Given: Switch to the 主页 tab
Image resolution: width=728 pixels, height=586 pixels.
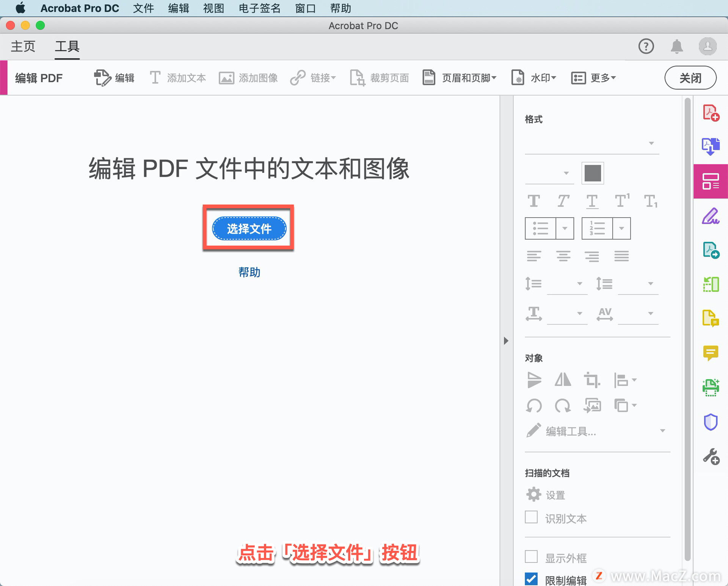Looking at the screenshot, I should click(x=23, y=47).
